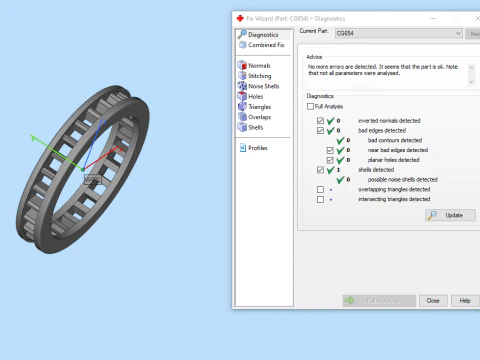Enable the Full Analysis checkbox
The height and width of the screenshot is (360, 480).
[310, 106]
